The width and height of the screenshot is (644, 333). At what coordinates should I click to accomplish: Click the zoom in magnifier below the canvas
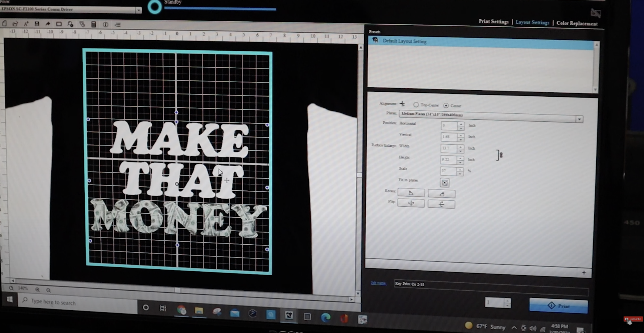click(37, 290)
